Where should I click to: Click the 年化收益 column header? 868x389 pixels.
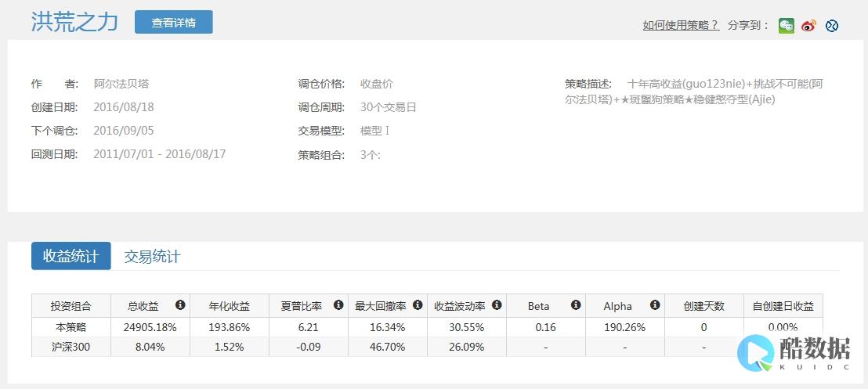[x=230, y=306]
